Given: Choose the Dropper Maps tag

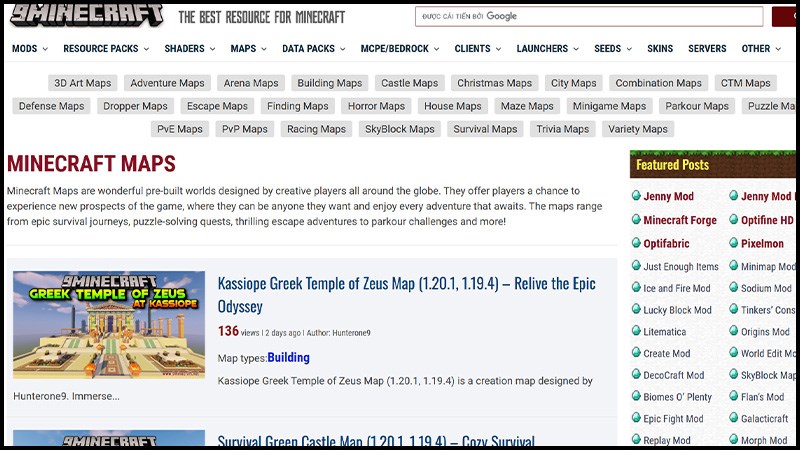Looking at the screenshot, I should point(135,106).
